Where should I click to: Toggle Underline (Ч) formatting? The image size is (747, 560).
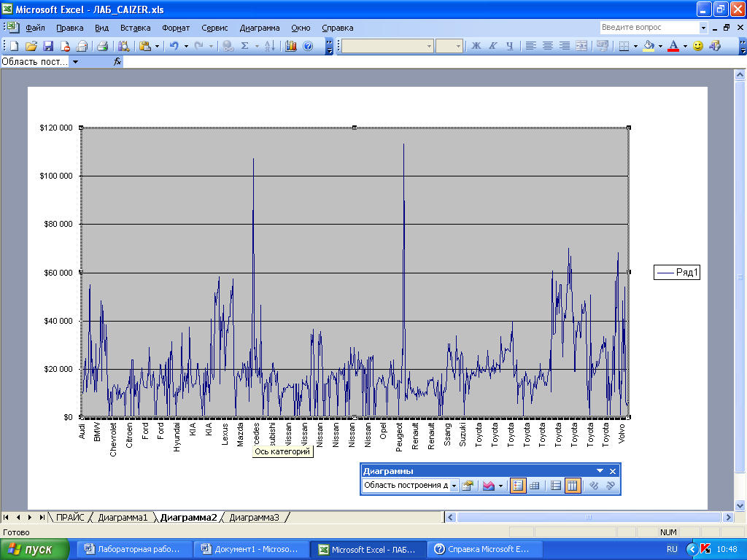pyautogui.click(x=510, y=46)
